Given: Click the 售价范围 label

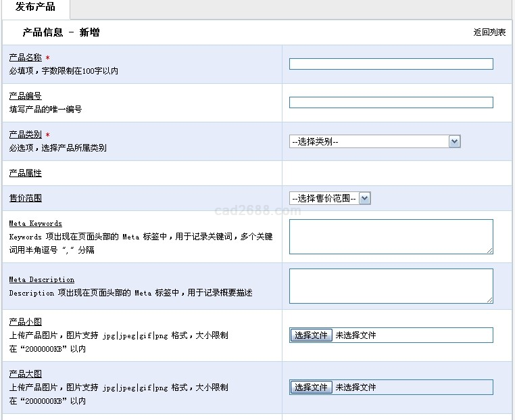Looking at the screenshot, I should (x=26, y=198).
